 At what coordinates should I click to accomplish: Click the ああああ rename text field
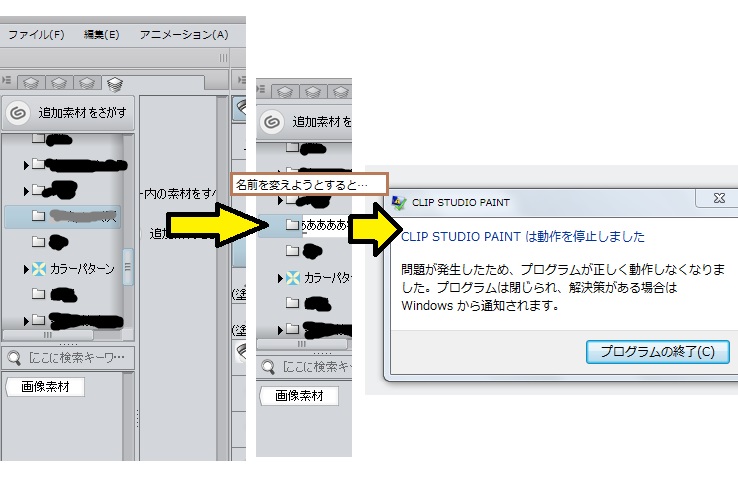pyautogui.click(x=326, y=225)
